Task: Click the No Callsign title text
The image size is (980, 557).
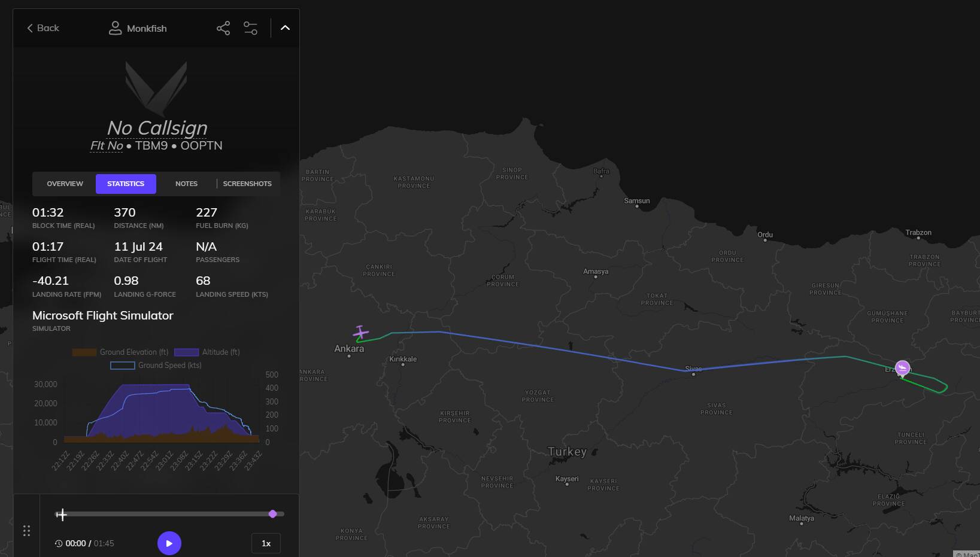Action: (157, 128)
